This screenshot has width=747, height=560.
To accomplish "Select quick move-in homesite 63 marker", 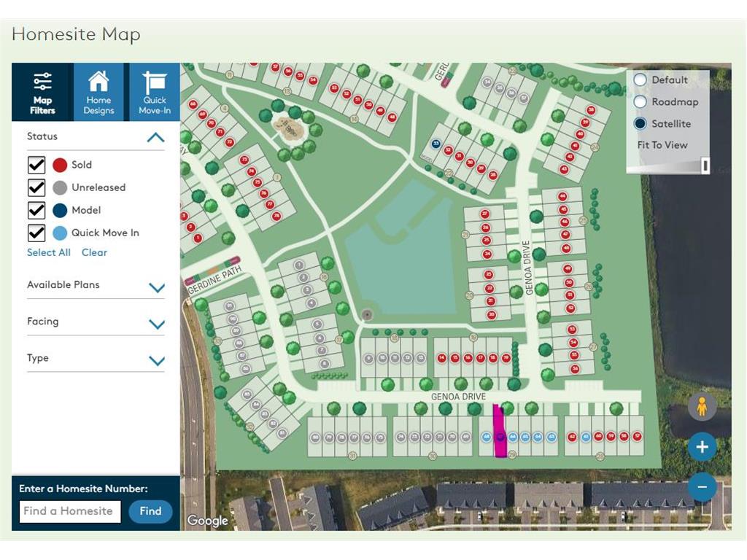I will (551, 437).
